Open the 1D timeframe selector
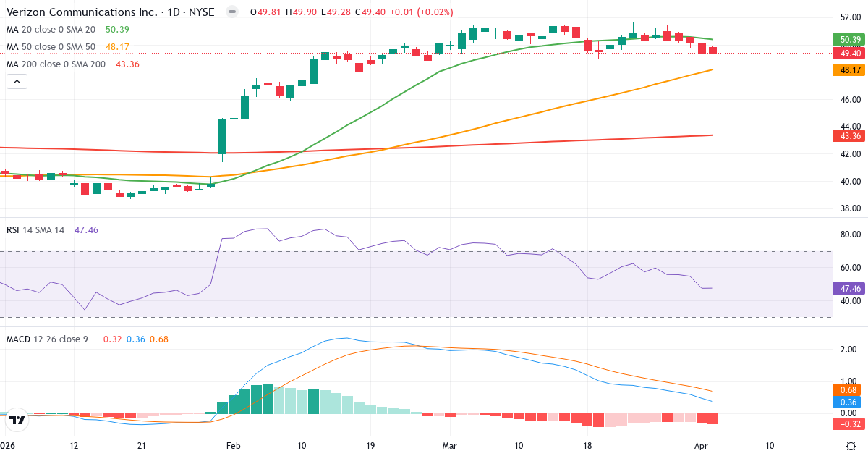This screenshot has width=868, height=456. coord(173,12)
